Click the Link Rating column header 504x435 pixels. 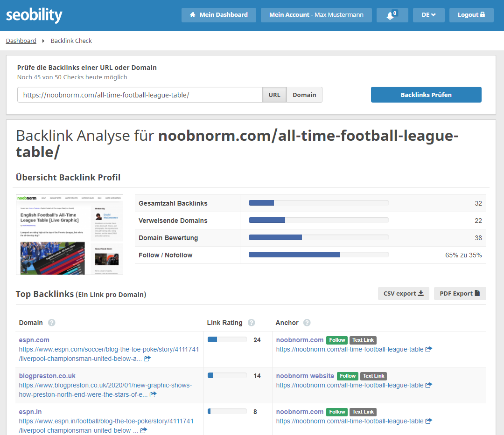coord(224,323)
